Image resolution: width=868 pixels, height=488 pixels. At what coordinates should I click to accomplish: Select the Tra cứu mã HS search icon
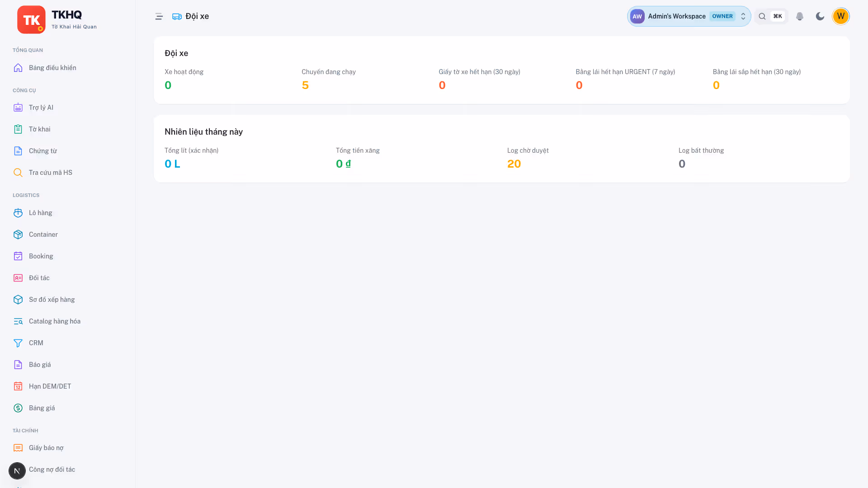pyautogui.click(x=18, y=173)
